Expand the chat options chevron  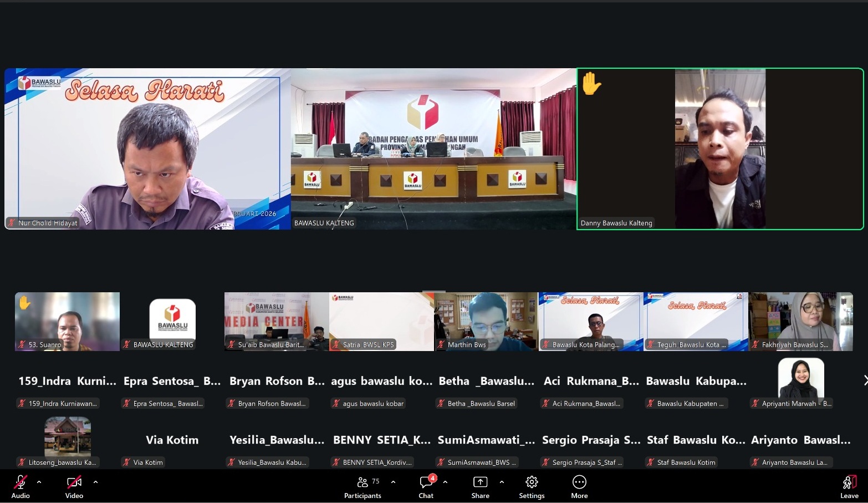tap(445, 482)
